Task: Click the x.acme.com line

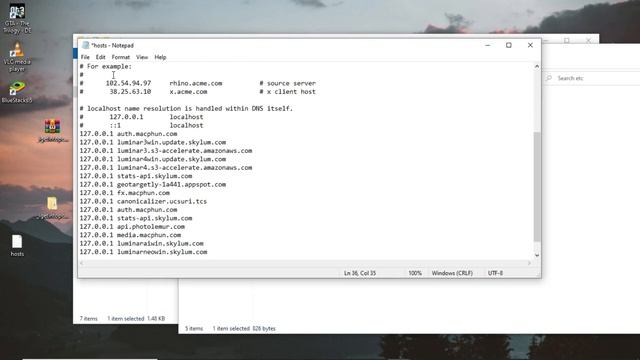Action: click(x=198, y=92)
